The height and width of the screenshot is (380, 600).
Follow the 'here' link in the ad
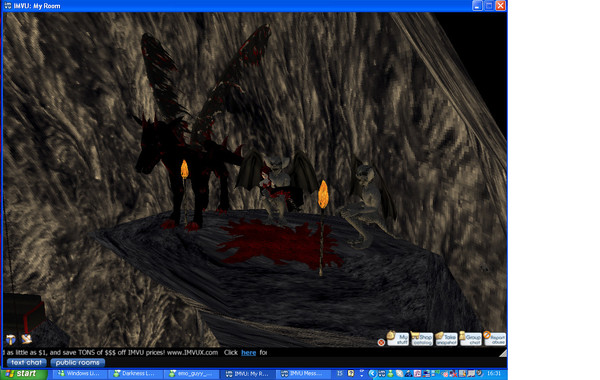point(249,352)
